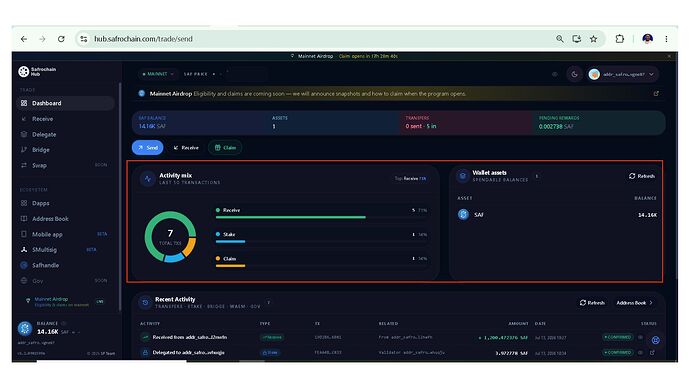
Task: Toggle dark mode with the moon icon
Action: (x=574, y=74)
